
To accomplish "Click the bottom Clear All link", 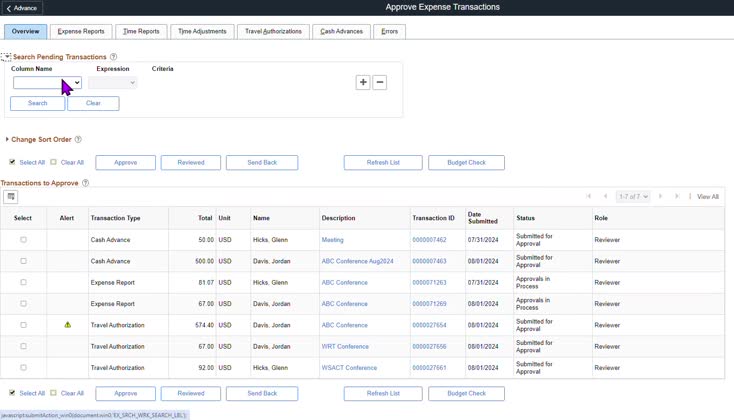I will (x=72, y=393).
